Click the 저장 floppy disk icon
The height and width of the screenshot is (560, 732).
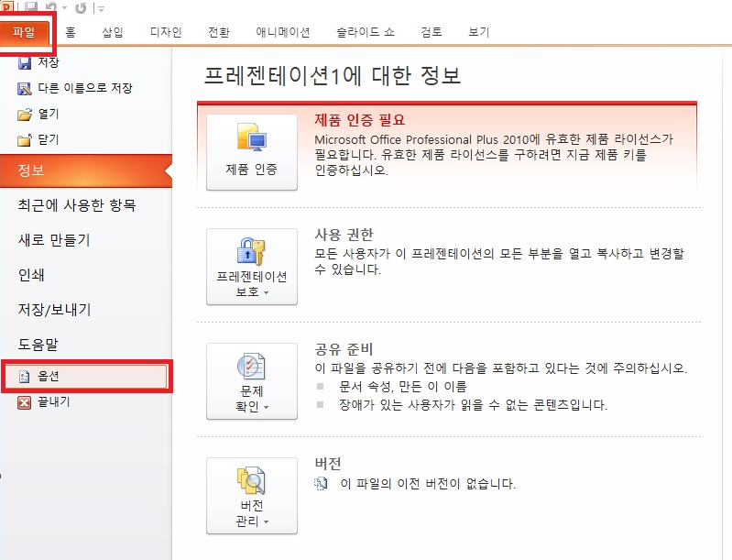point(24,62)
